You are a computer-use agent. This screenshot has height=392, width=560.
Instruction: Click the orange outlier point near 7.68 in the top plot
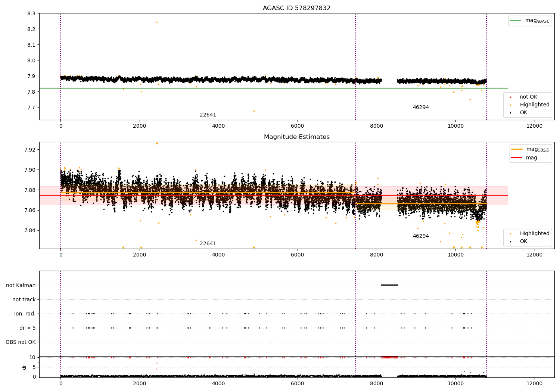[254, 111]
